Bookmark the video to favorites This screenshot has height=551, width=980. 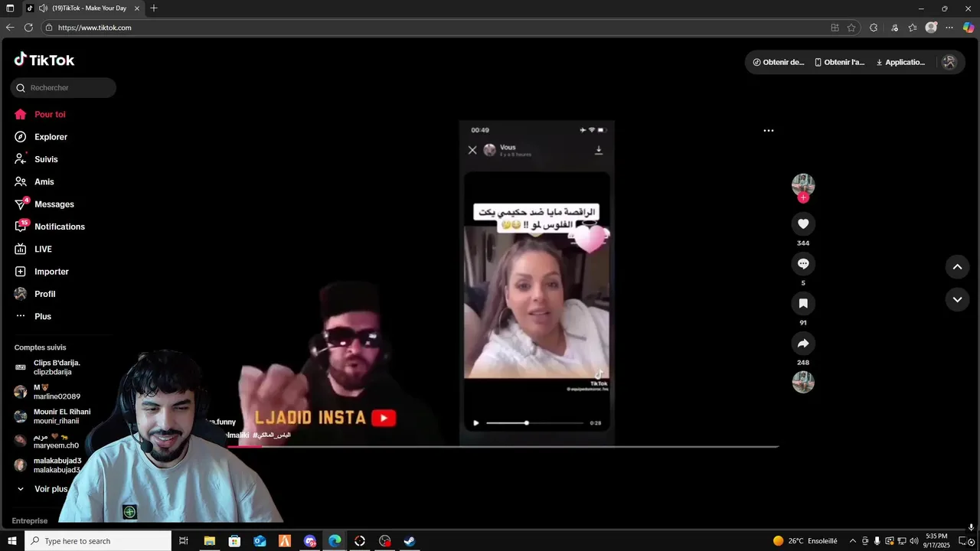pyautogui.click(x=803, y=303)
